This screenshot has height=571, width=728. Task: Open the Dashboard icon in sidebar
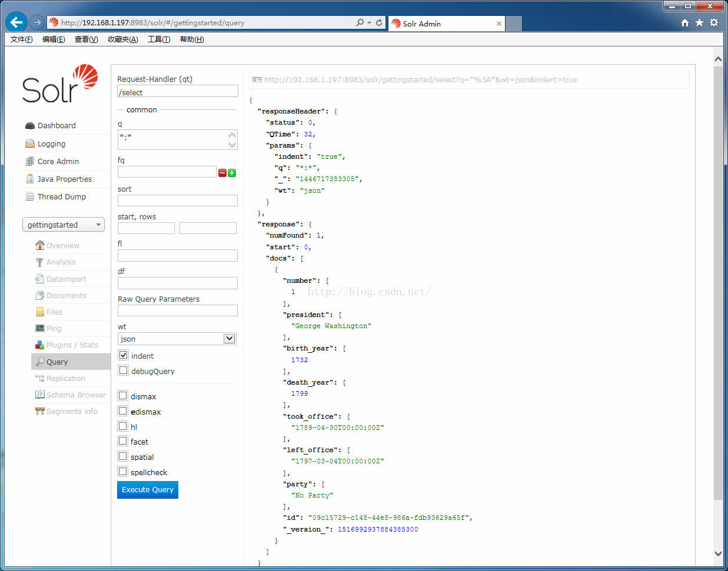click(x=30, y=126)
